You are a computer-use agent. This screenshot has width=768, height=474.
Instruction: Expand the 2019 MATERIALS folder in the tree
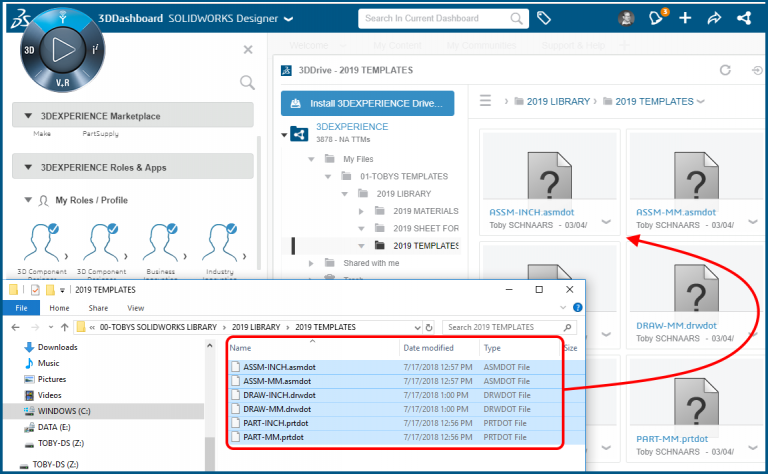361,211
